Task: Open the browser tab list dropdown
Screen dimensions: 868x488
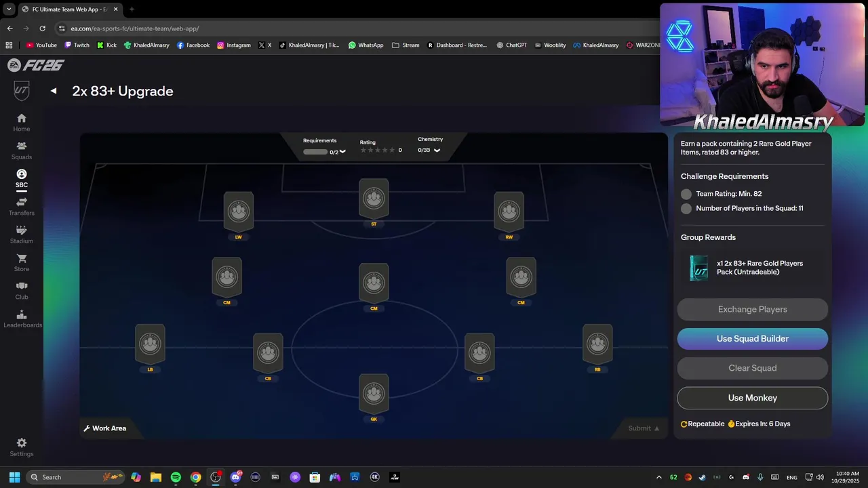Action: point(9,9)
